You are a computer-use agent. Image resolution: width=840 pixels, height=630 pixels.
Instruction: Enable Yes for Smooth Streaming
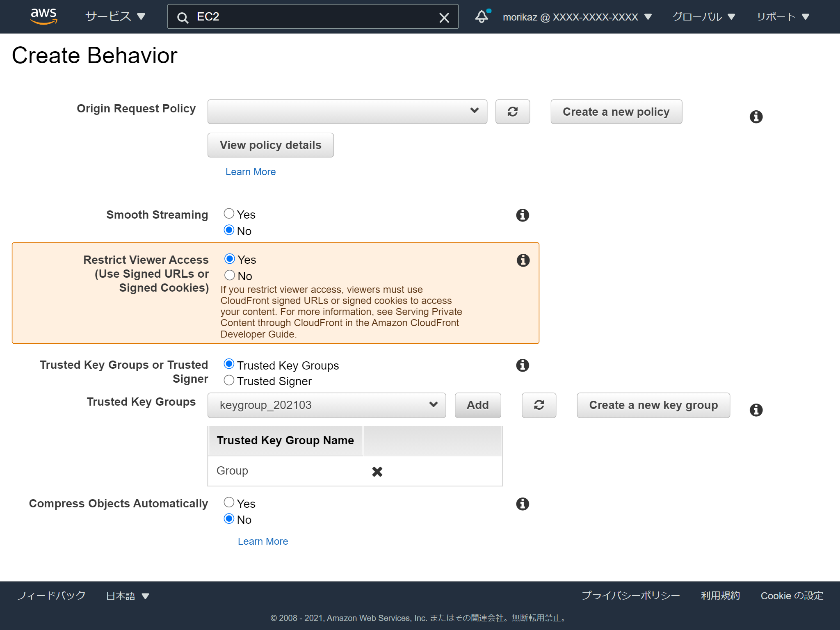[x=229, y=213]
